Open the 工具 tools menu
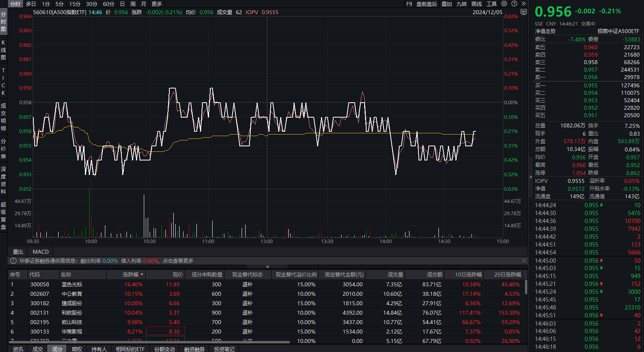This screenshot has width=644, height=352. click(492, 4)
